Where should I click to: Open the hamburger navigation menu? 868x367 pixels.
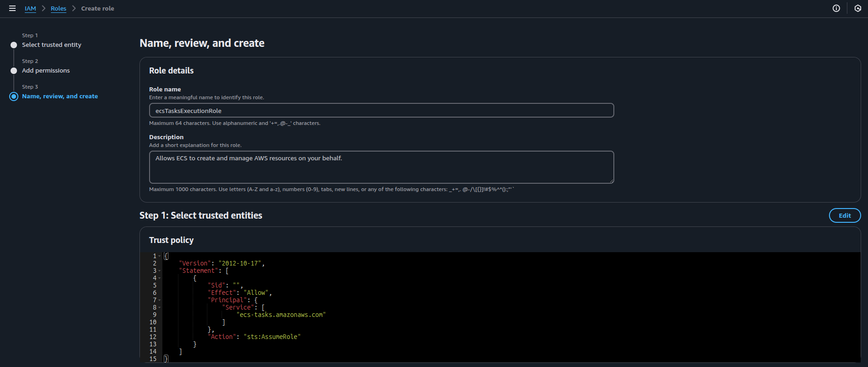pyautogui.click(x=12, y=8)
